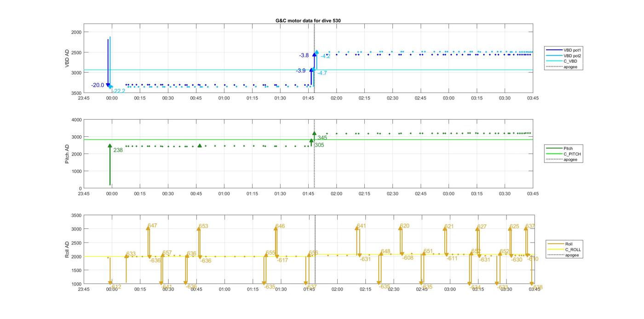Click the -22.2 data label
Viewport: 644px width, 319px height.
click(119, 91)
